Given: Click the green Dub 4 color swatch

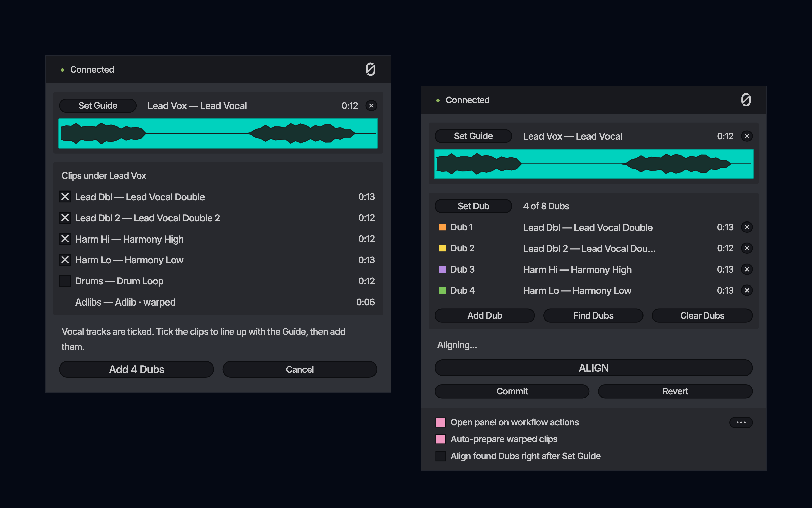Looking at the screenshot, I should point(442,290).
